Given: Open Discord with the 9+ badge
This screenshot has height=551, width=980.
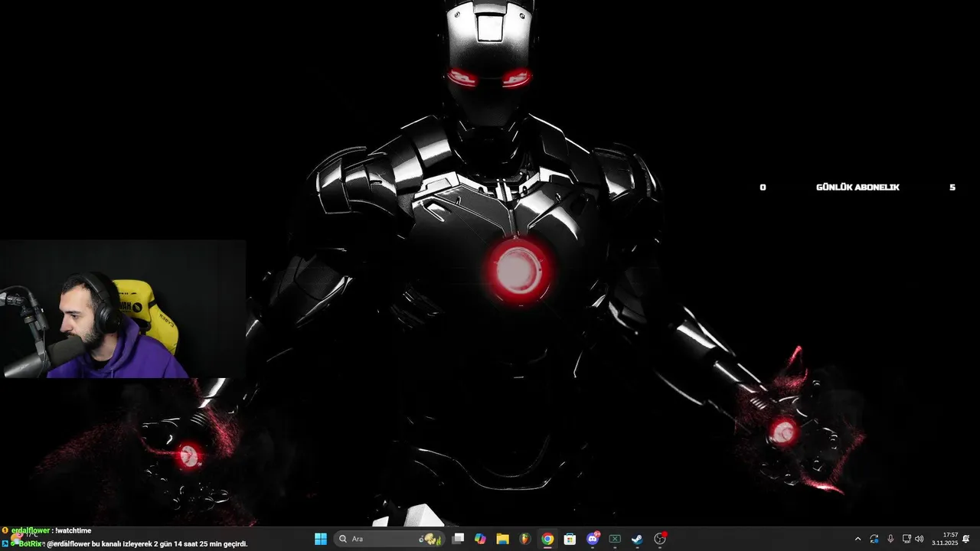Looking at the screenshot, I should (x=593, y=539).
